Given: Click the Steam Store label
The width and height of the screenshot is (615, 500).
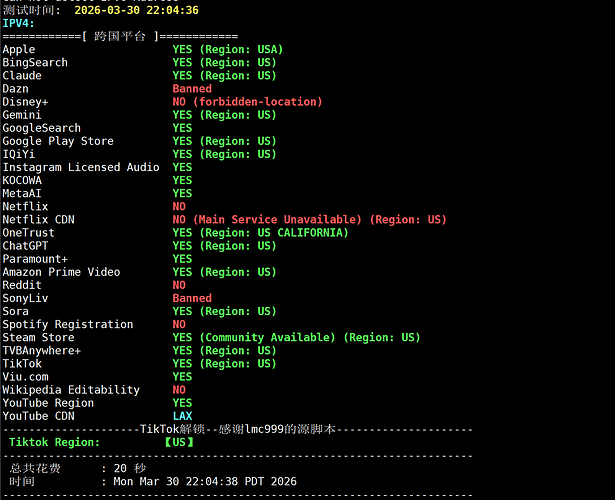Looking at the screenshot, I should point(38,338).
